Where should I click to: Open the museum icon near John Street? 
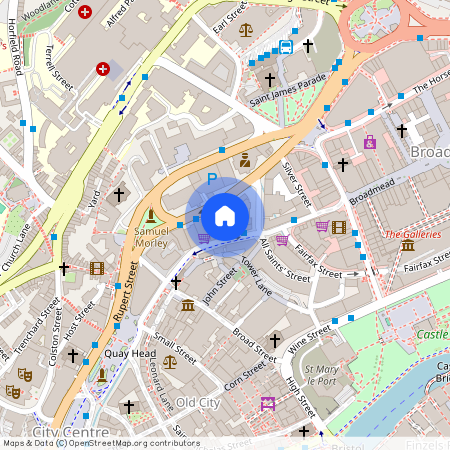pyautogui.click(x=188, y=305)
